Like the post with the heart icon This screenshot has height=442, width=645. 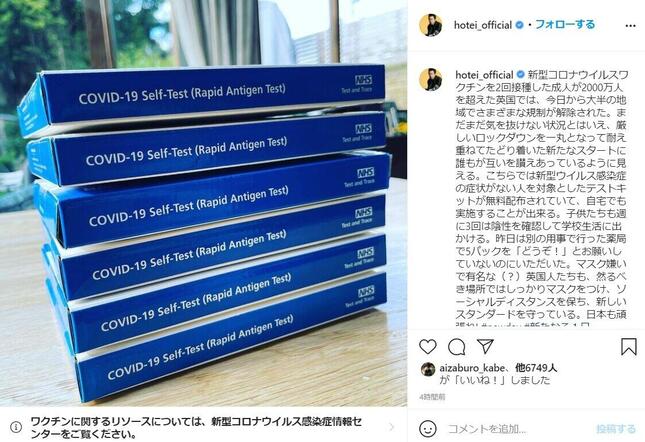427,347
